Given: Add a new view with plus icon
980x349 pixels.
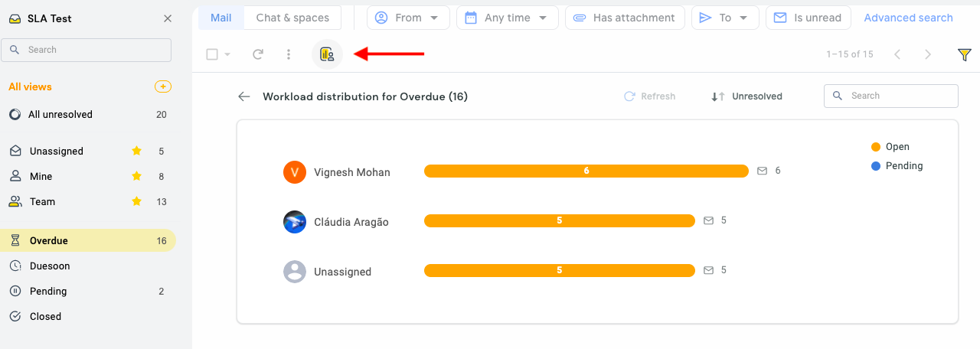Looking at the screenshot, I should [163, 86].
